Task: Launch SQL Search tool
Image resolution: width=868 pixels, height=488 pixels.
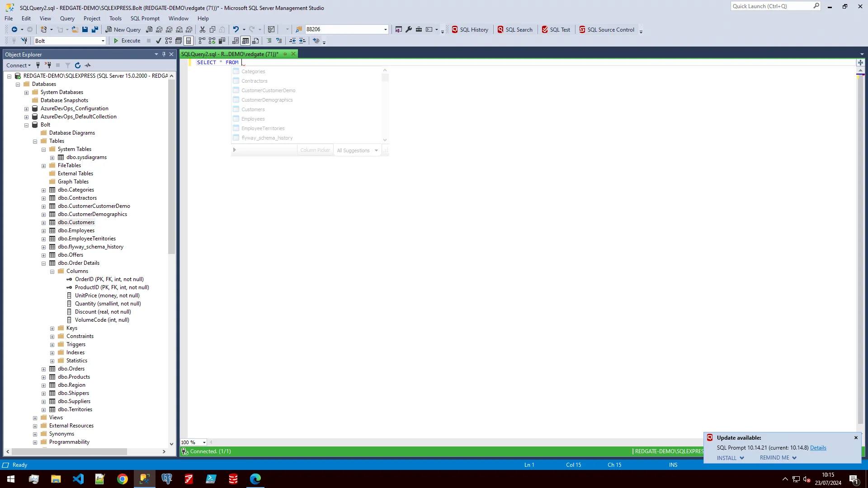Action: click(x=515, y=29)
